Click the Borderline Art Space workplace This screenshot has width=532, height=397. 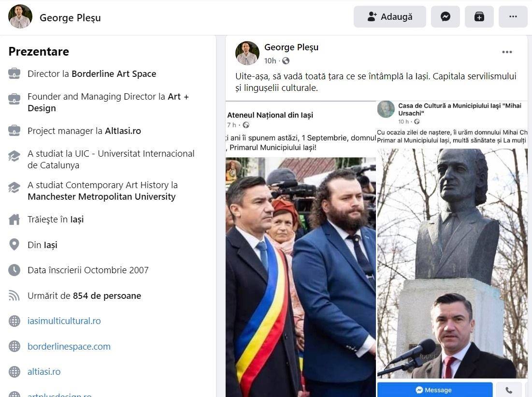[114, 74]
